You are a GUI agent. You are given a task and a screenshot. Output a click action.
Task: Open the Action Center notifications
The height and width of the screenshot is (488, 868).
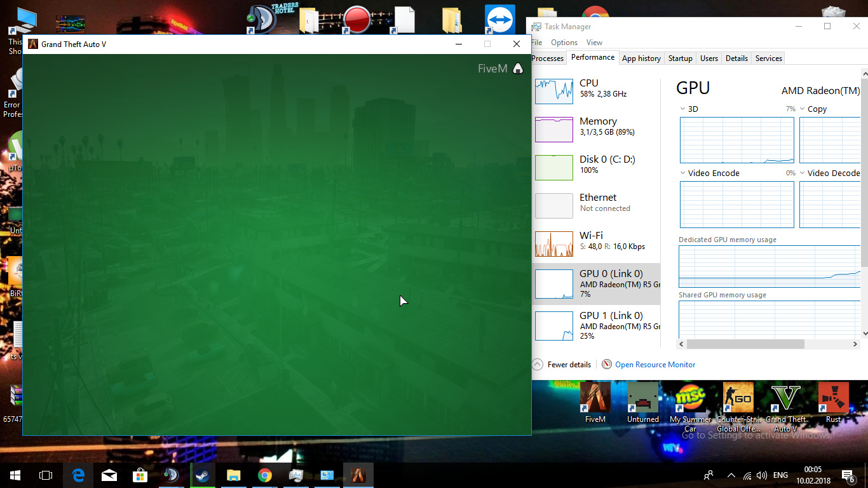point(848,475)
